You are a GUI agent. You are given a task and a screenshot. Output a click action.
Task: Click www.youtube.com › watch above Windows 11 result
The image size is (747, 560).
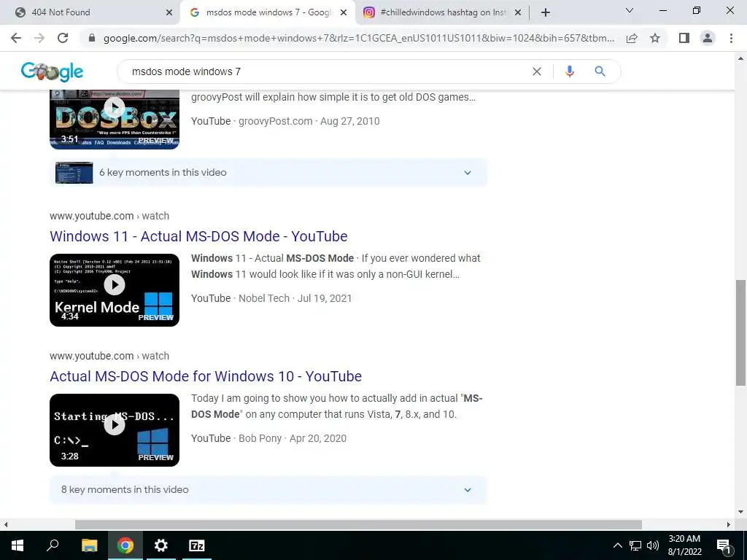point(109,216)
